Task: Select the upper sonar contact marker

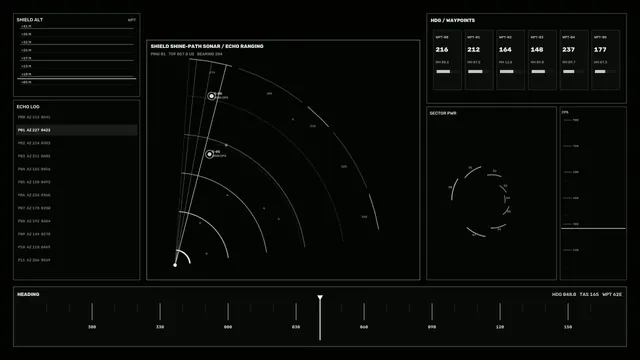Action: click(x=211, y=96)
